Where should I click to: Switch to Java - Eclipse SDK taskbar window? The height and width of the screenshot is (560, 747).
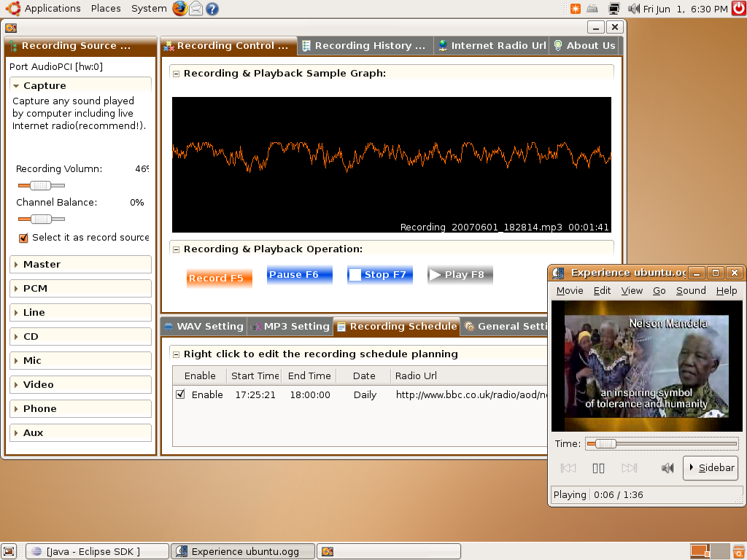97,551
